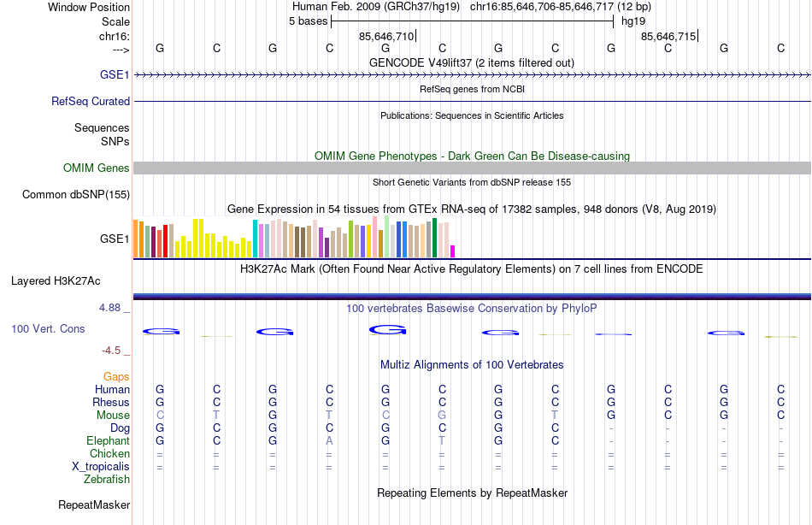Open the GTEx Gene Expression in 54 tissues title
Image resolution: width=812 pixels, height=525 pixels.
pos(472,209)
